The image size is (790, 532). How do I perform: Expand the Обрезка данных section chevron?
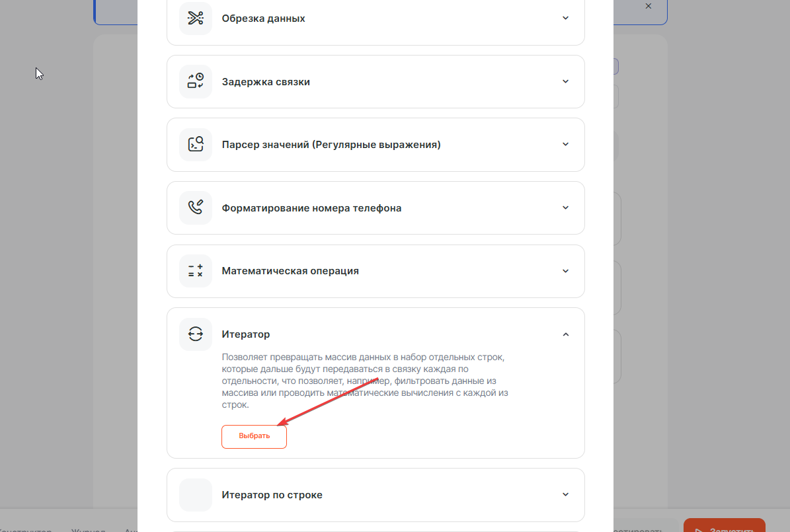[x=565, y=19]
